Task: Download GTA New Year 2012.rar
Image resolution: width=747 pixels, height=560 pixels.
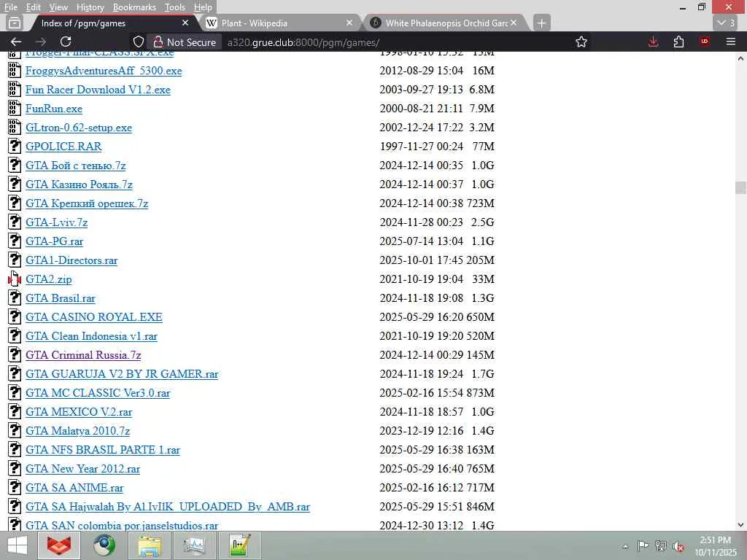Action: (x=83, y=469)
